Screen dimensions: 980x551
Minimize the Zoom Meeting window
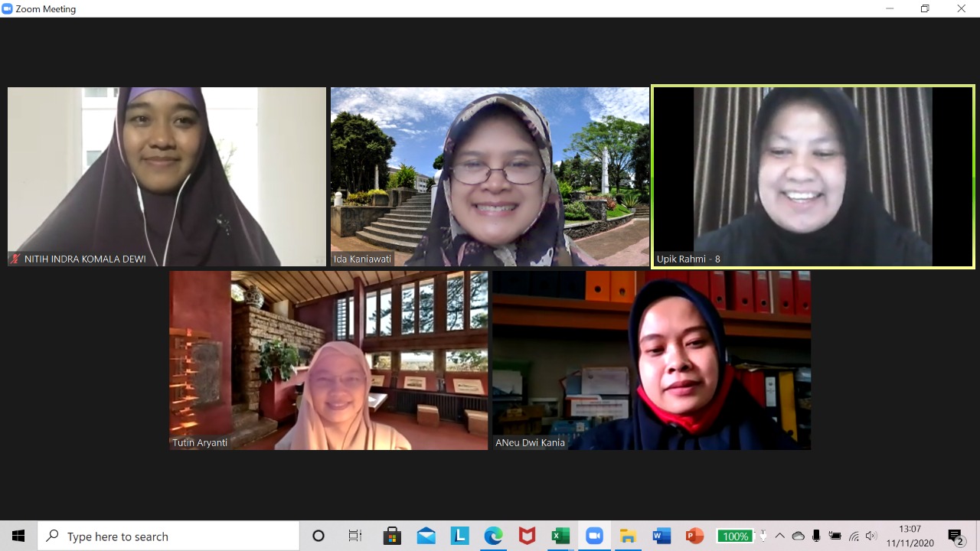[890, 9]
